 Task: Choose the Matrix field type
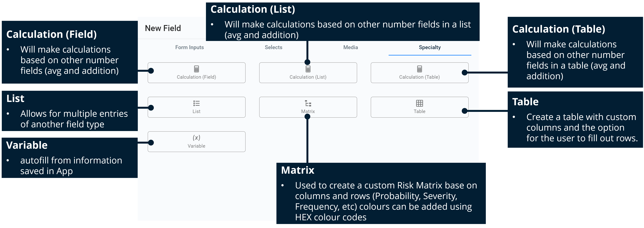pyautogui.click(x=308, y=107)
